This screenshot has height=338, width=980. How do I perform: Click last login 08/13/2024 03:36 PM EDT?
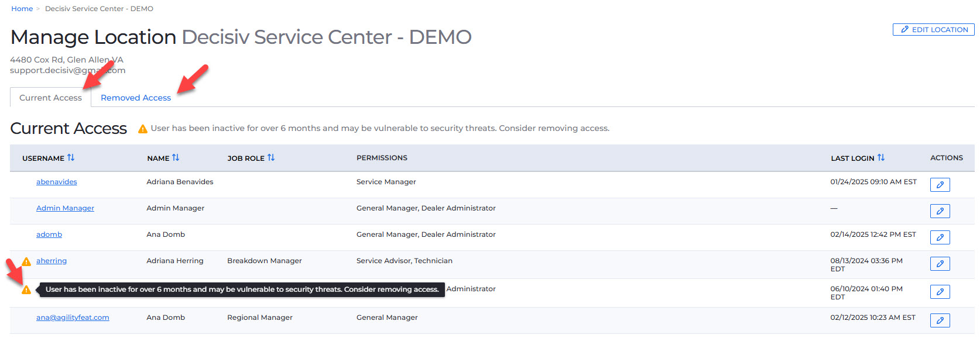tap(866, 265)
